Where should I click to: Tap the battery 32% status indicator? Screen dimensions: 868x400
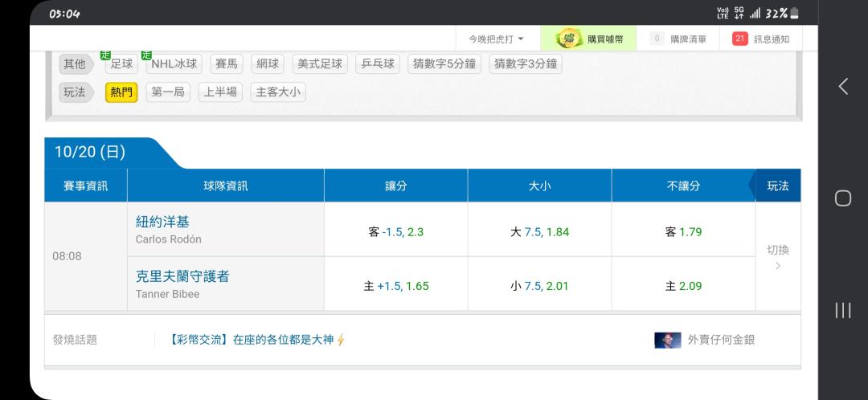coord(782,14)
